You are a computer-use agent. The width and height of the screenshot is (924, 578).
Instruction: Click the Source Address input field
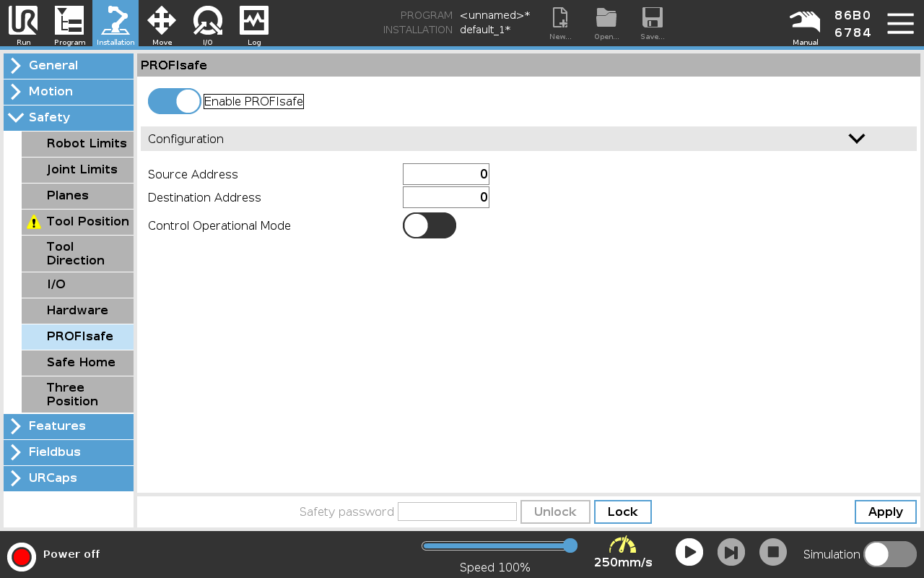445,174
